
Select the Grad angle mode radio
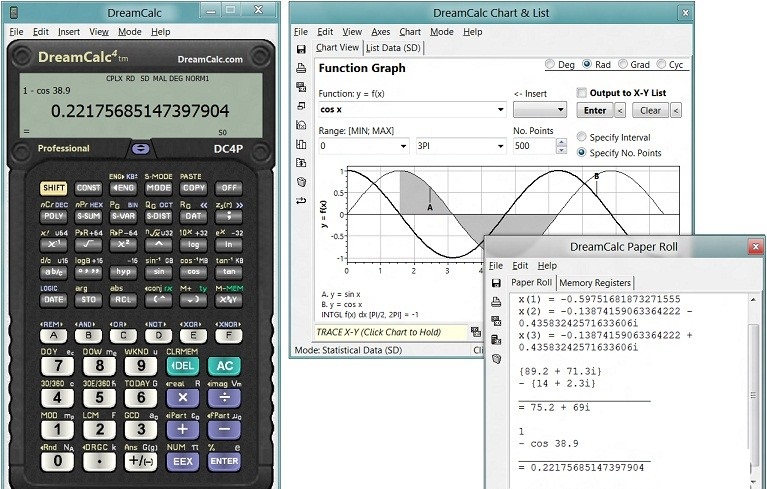623,64
